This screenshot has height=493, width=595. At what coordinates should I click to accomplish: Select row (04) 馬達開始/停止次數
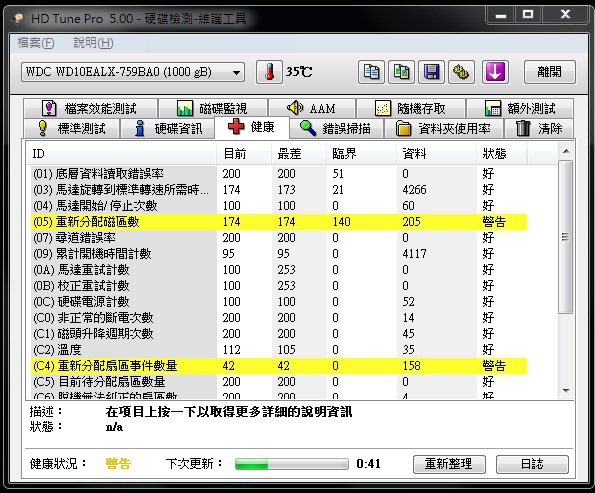[x=279, y=206]
